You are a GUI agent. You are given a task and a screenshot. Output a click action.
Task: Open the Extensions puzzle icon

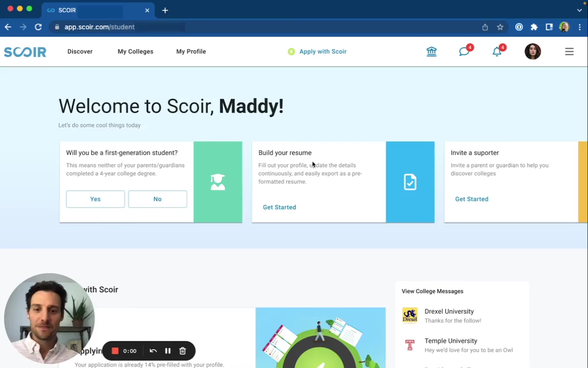coord(534,27)
